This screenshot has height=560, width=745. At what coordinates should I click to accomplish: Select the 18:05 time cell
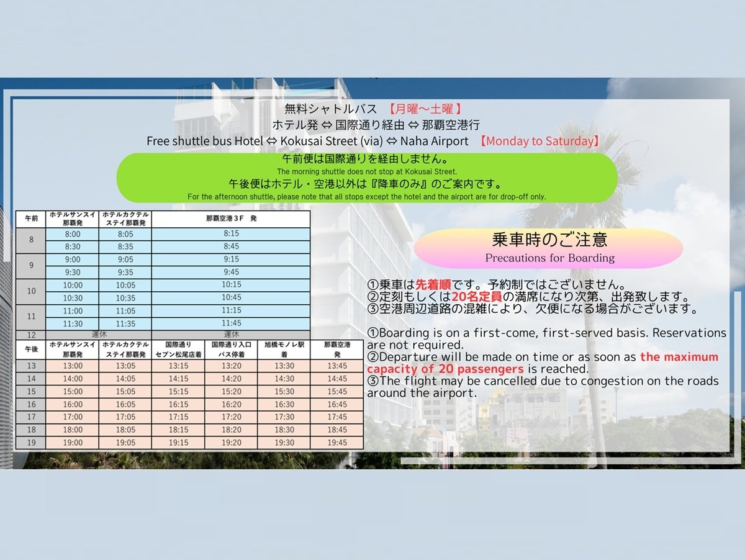tap(125, 430)
